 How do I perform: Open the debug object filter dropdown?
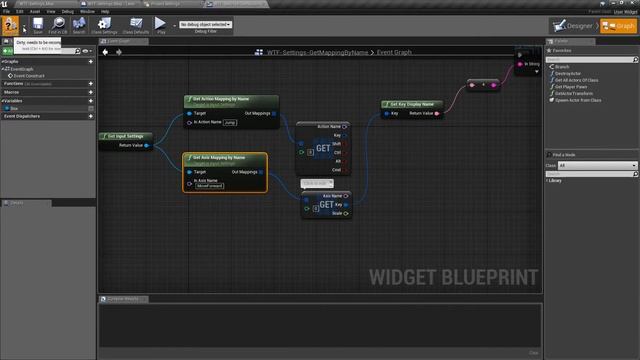pyautogui.click(x=206, y=24)
